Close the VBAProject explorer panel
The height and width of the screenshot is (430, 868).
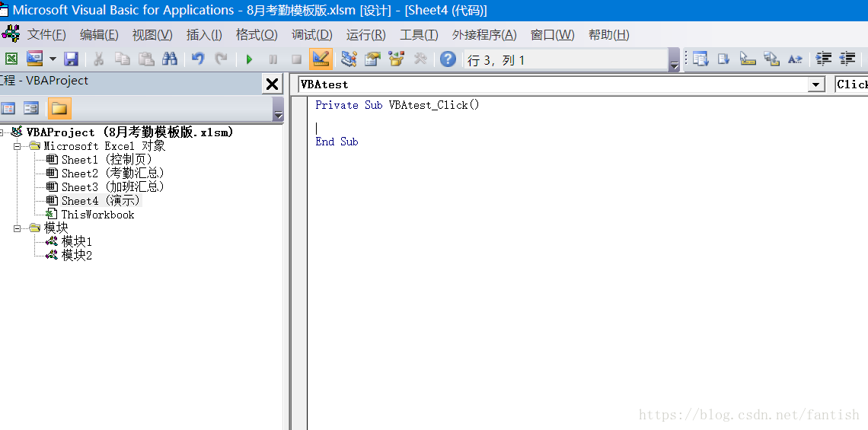tap(272, 84)
